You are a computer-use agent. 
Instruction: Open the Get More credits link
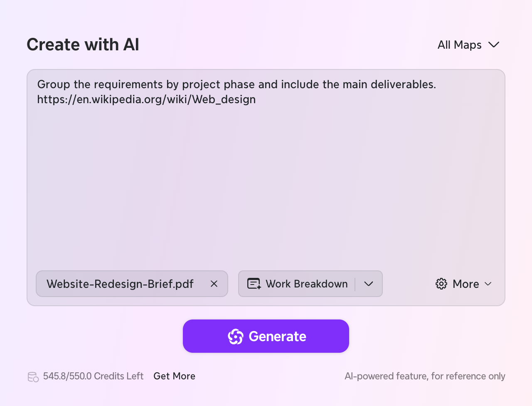pos(174,376)
